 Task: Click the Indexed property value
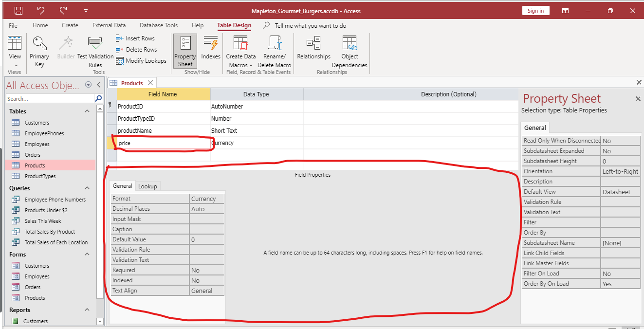tap(206, 280)
